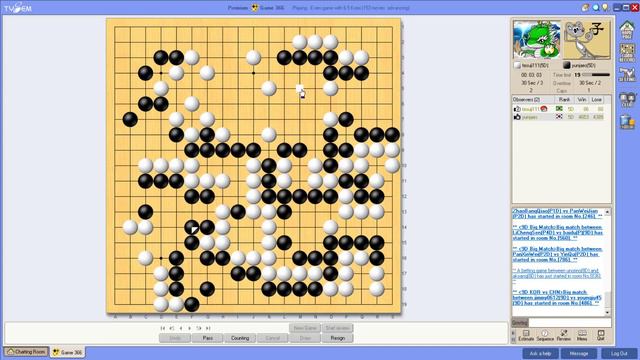Click the Quit tool icon
The image size is (640, 360).
(x=601, y=336)
